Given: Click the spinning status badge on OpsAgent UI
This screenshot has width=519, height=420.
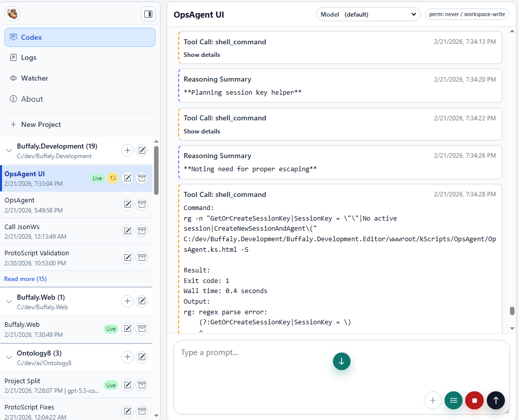Looking at the screenshot, I should (x=113, y=178).
